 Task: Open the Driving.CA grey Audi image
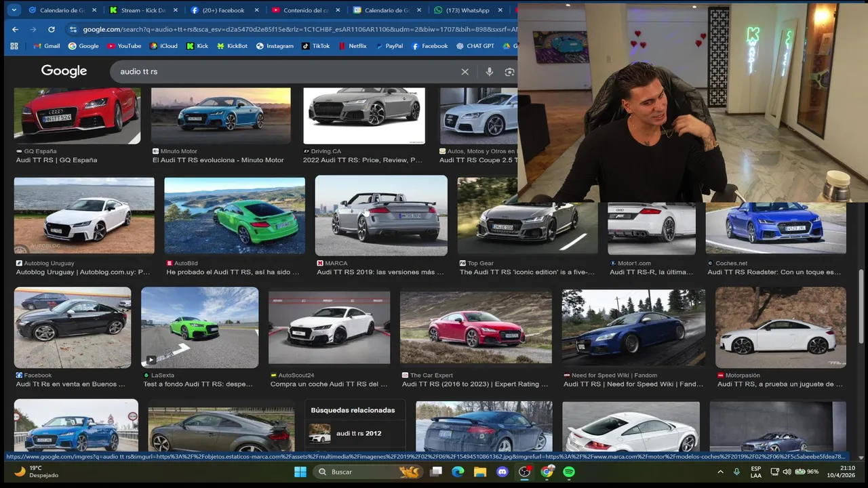(x=364, y=115)
